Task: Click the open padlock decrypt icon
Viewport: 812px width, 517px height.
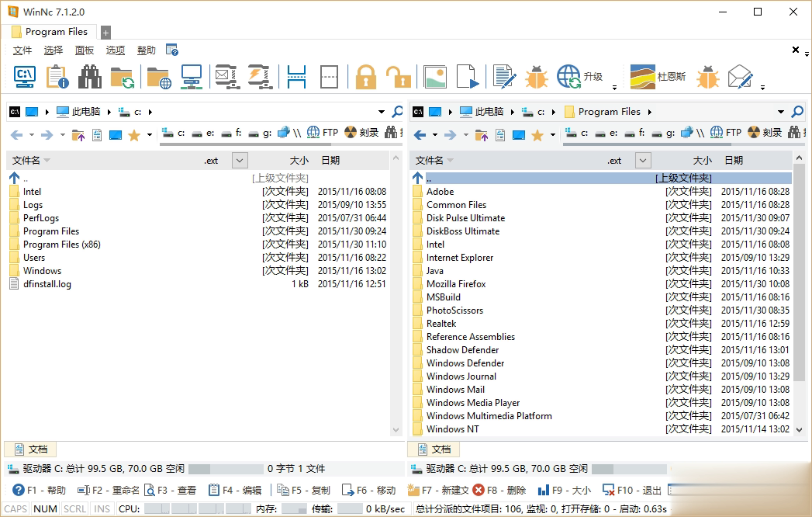Action: click(x=398, y=77)
